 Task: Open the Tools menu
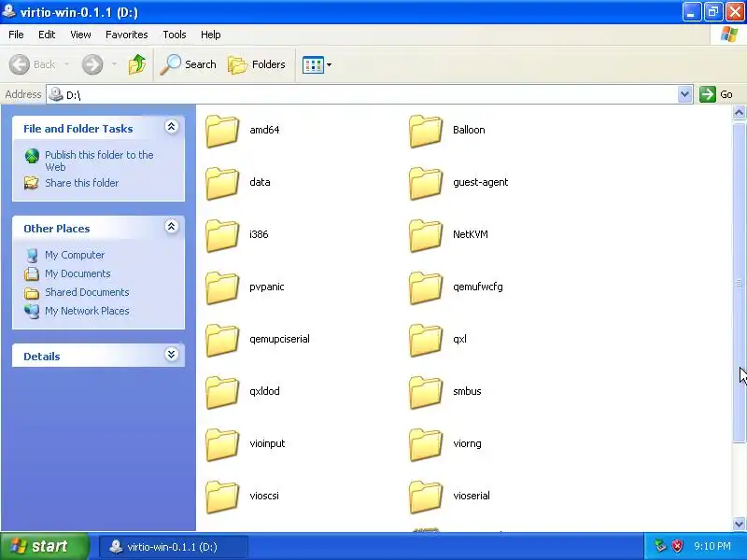pos(175,35)
